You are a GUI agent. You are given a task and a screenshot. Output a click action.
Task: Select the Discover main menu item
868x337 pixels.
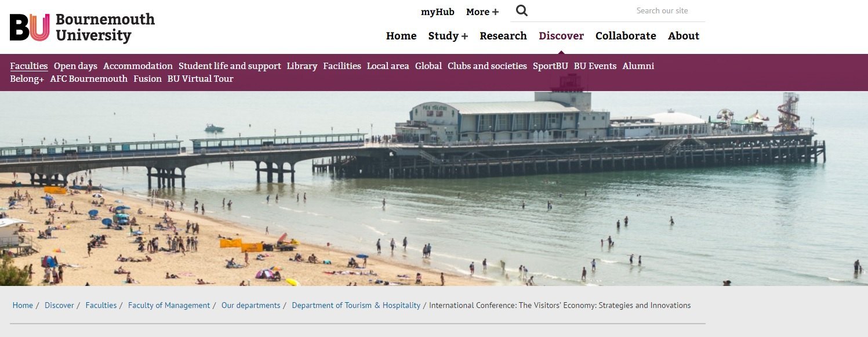point(561,36)
